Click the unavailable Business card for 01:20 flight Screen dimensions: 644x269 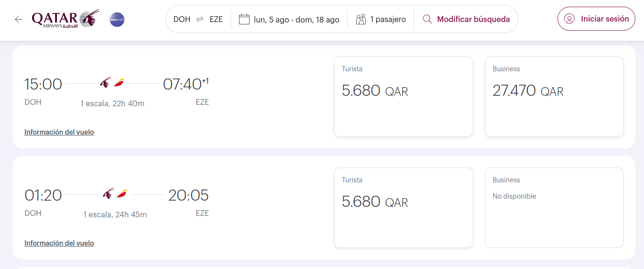(554, 208)
